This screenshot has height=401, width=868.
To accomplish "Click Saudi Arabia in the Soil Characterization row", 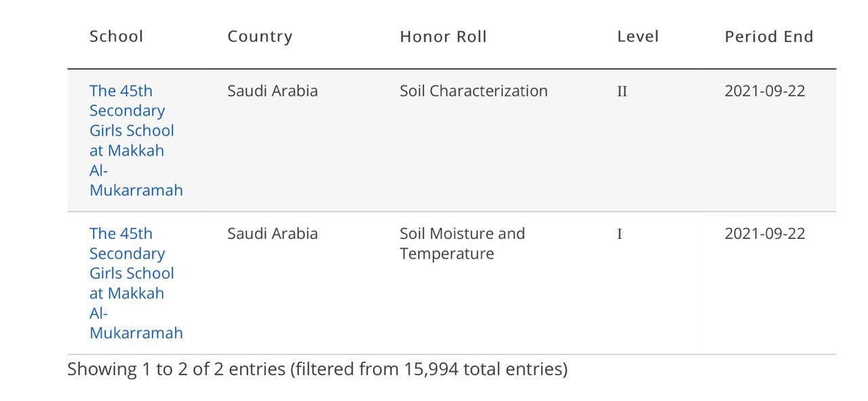I will [x=272, y=91].
